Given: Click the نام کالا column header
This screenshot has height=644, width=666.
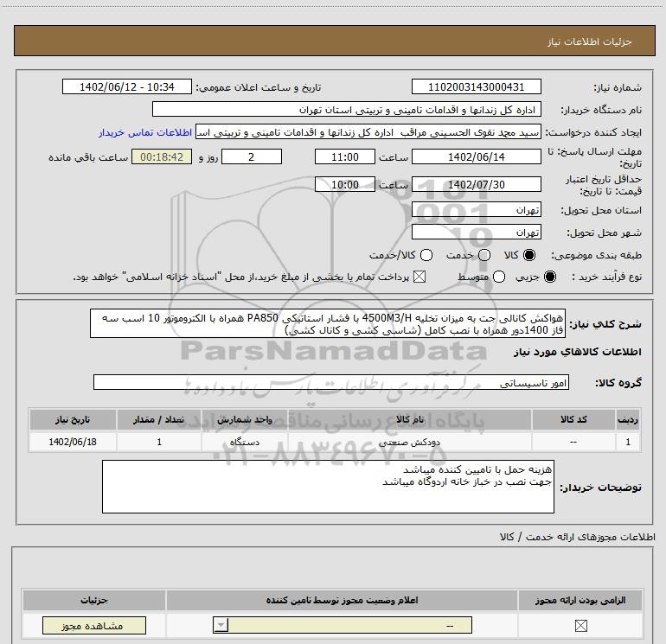Looking at the screenshot, I should (x=409, y=419).
